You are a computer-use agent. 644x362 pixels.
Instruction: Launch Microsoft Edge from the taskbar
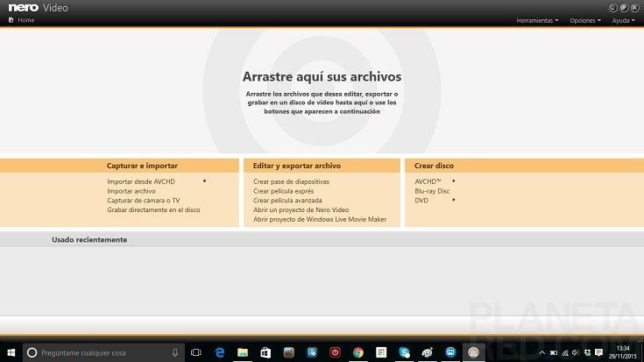pyautogui.click(x=220, y=352)
